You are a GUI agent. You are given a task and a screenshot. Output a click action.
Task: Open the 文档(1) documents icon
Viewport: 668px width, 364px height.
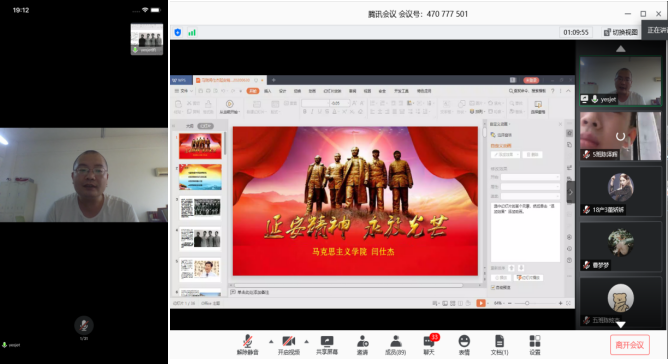tap(499, 345)
